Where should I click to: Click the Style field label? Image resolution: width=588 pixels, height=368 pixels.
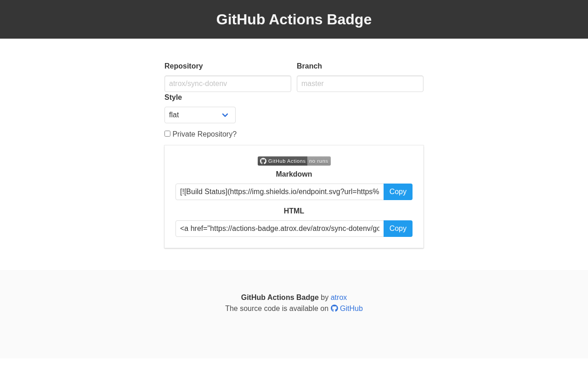point(173,98)
